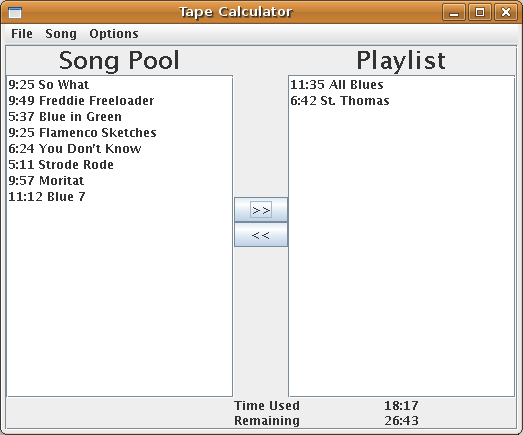This screenshot has height=435, width=523.
Task: Select St. Thomas in the Playlist
Action: pos(402,101)
